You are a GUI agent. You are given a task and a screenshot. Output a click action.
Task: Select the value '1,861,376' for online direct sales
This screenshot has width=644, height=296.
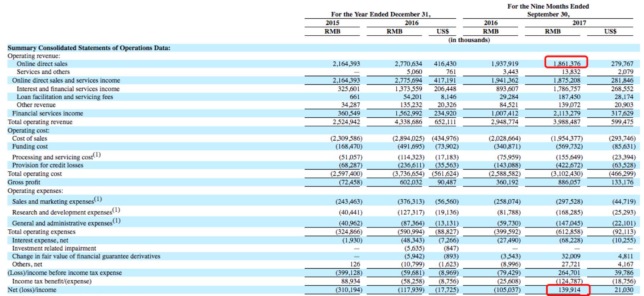(567, 64)
